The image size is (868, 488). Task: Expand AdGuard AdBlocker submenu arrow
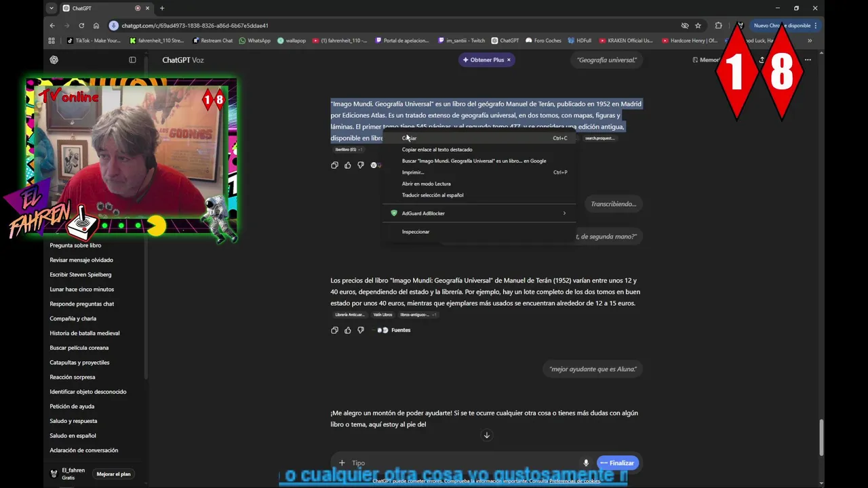[564, 213]
